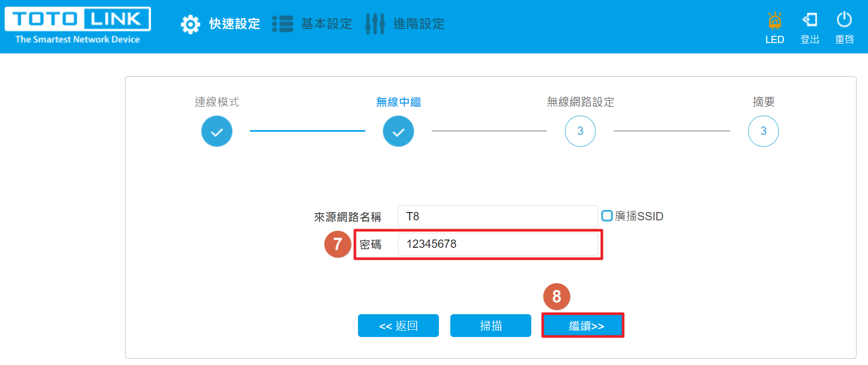Screen dimensions: 868x365
Task: Click the reboot (重啓) power icon
Action: click(x=844, y=20)
